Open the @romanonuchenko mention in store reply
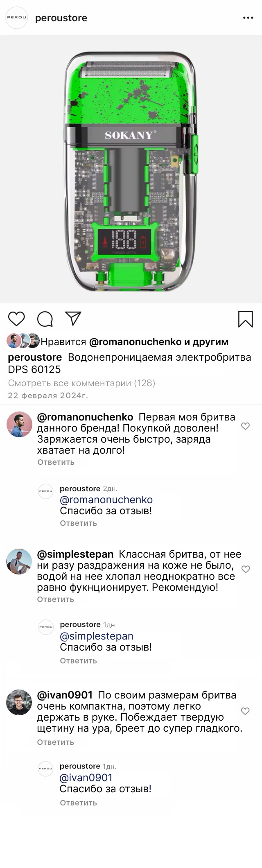 tap(106, 500)
